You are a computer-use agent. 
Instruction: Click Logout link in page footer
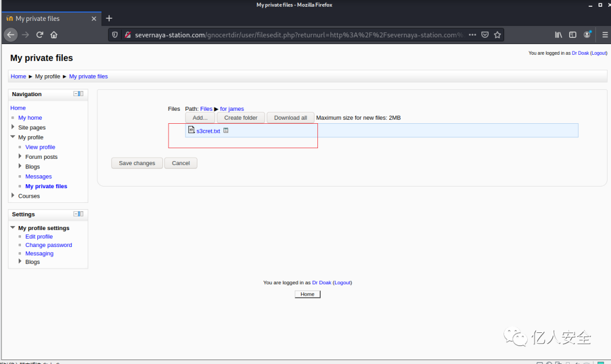coord(342,283)
